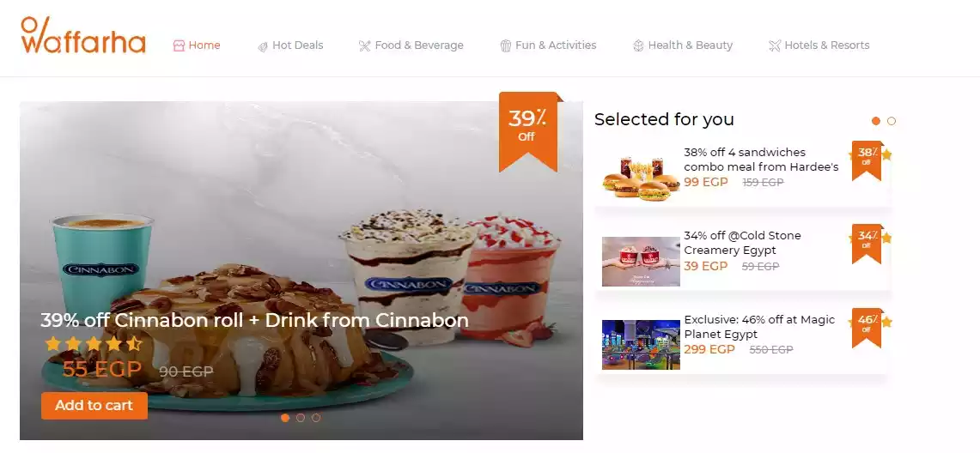
Task: Open Magic Planet Egypt deal thumbnail
Action: click(x=641, y=345)
